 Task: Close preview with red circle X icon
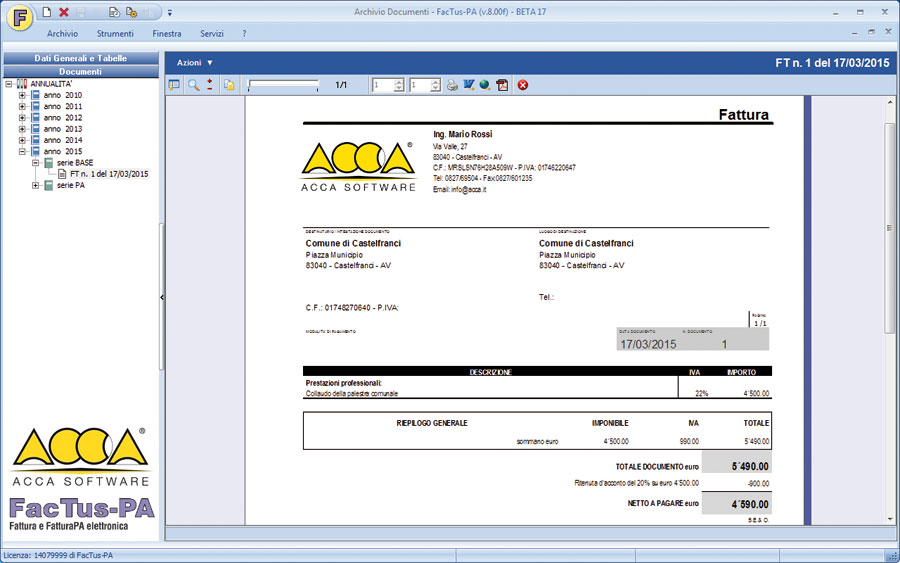(x=522, y=85)
